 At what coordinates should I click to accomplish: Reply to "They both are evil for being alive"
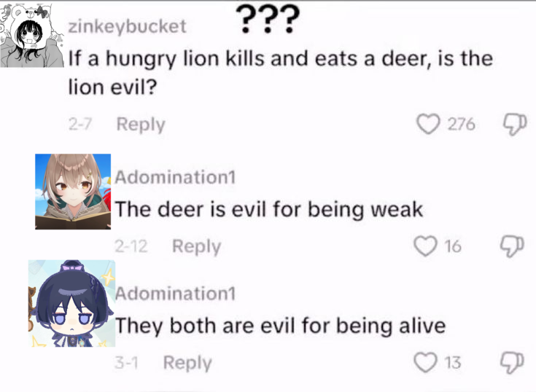187,363
